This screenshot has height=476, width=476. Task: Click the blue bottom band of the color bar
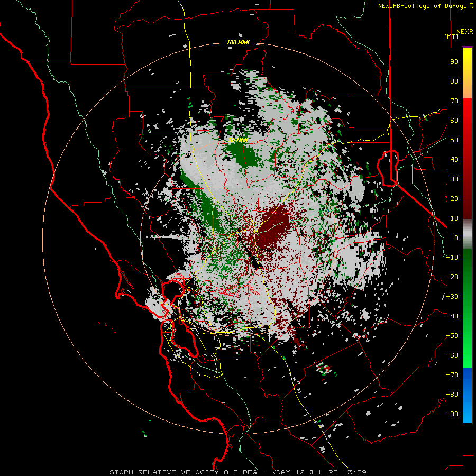467,396
